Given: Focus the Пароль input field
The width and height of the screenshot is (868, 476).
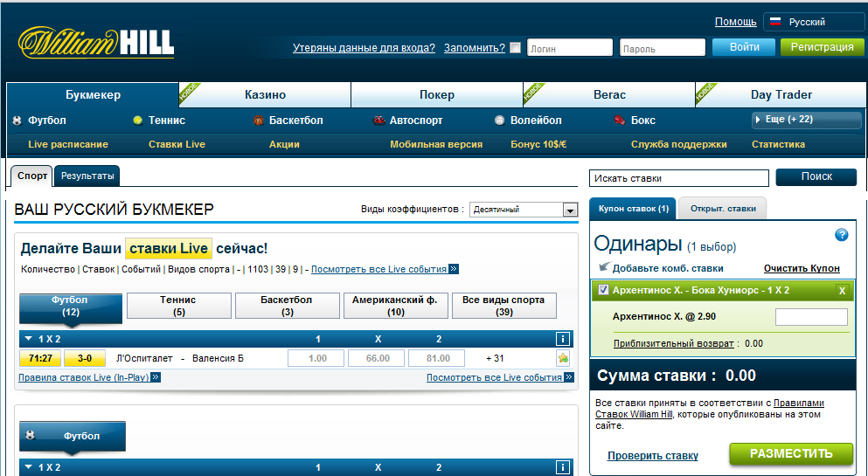Looking at the screenshot, I should tap(663, 47).
